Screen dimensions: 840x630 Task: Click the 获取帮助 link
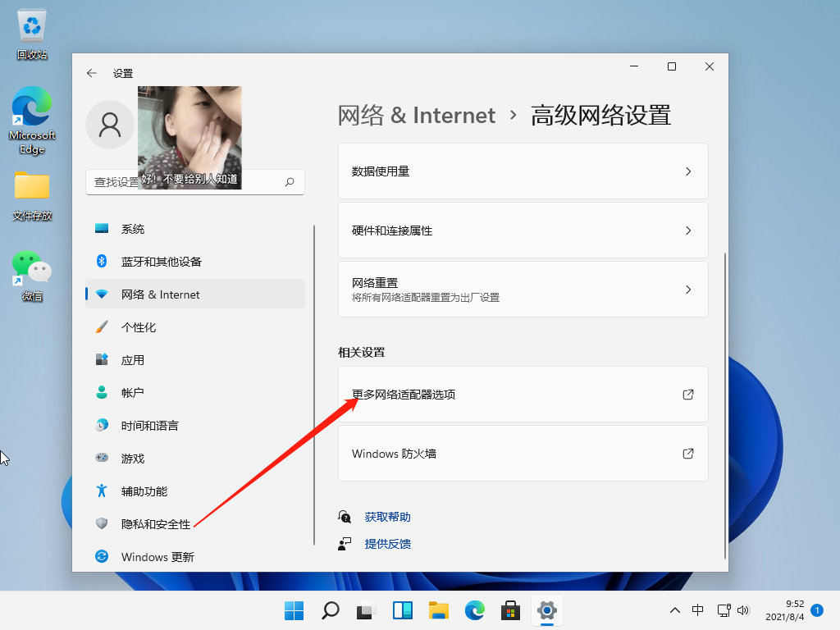[387, 517]
